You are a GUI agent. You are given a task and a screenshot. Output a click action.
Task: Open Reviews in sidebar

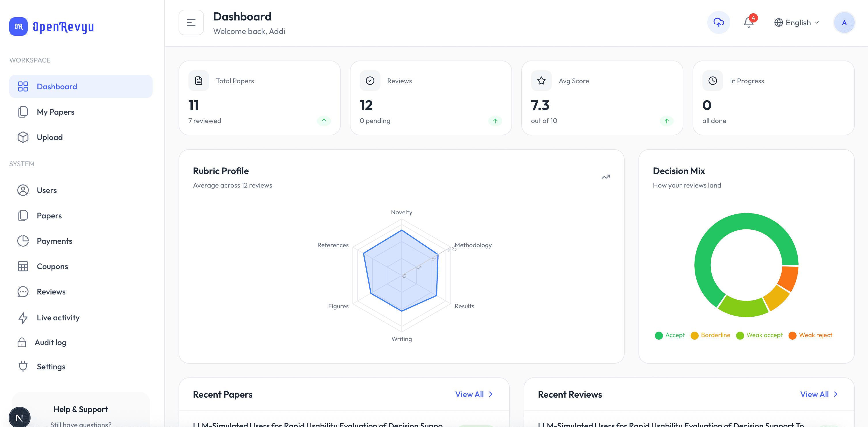(x=81, y=292)
